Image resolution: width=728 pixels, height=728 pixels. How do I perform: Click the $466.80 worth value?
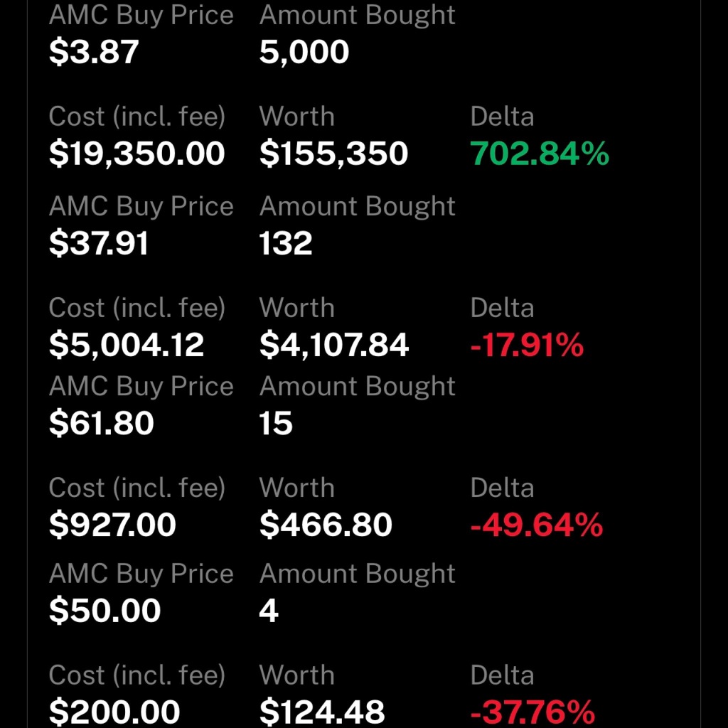click(326, 525)
